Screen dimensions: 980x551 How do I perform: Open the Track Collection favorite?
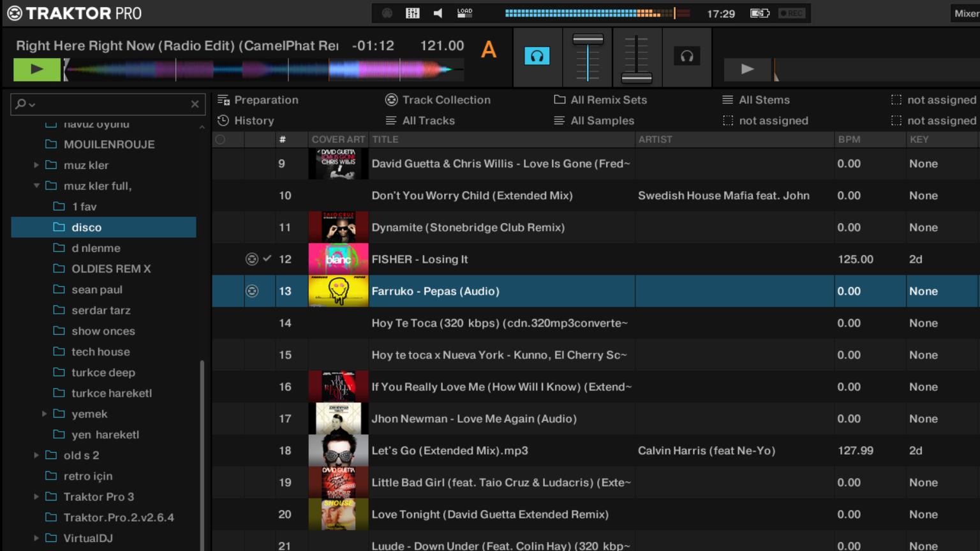pyautogui.click(x=446, y=100)
